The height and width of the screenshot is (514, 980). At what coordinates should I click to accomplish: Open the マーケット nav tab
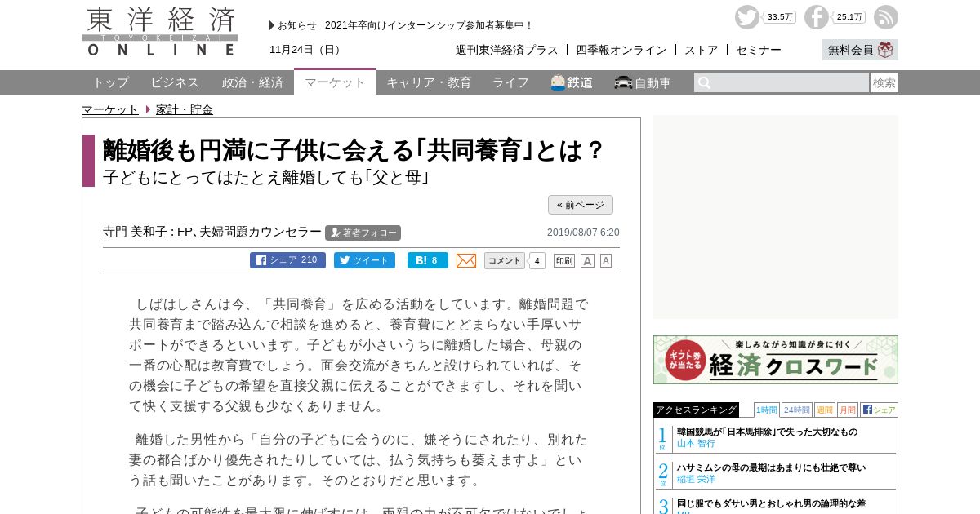[x=335, y=82]
